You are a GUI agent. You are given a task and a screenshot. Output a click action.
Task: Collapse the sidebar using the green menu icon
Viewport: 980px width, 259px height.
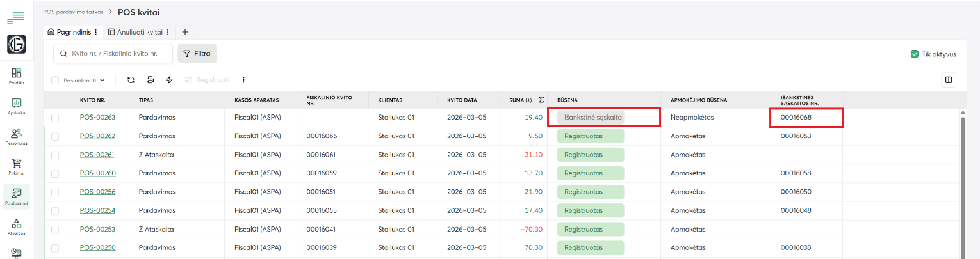pyautogui.click(x=15, y=18)
